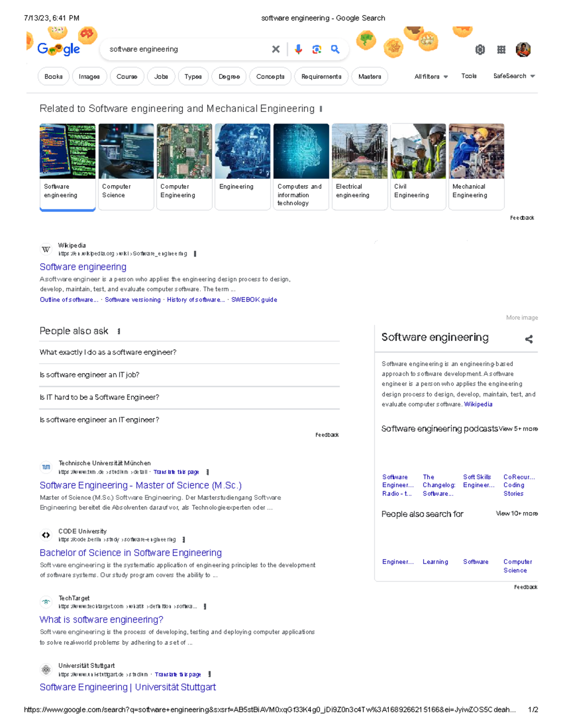The height and width of the screenshot is (728, 563).
Task: Click the Technische Universität München site icon
Action: (46, 466)
